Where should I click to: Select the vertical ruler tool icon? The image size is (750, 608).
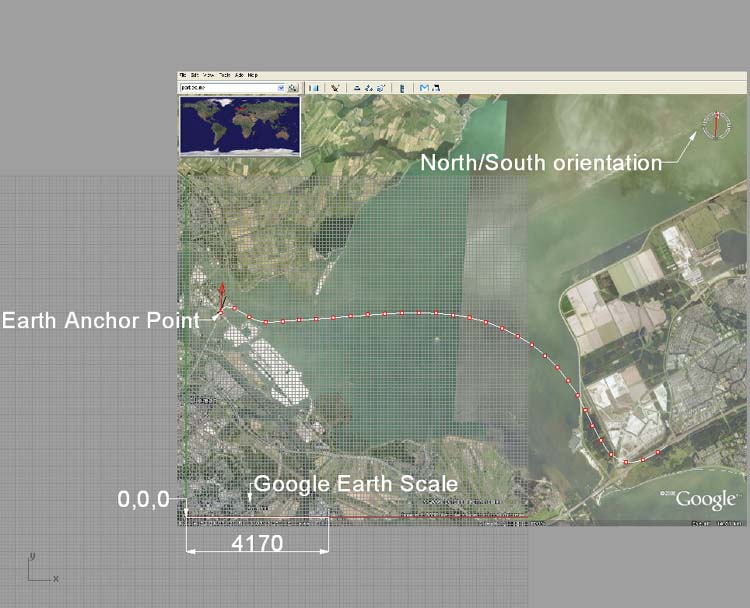(x=402, y=88)
